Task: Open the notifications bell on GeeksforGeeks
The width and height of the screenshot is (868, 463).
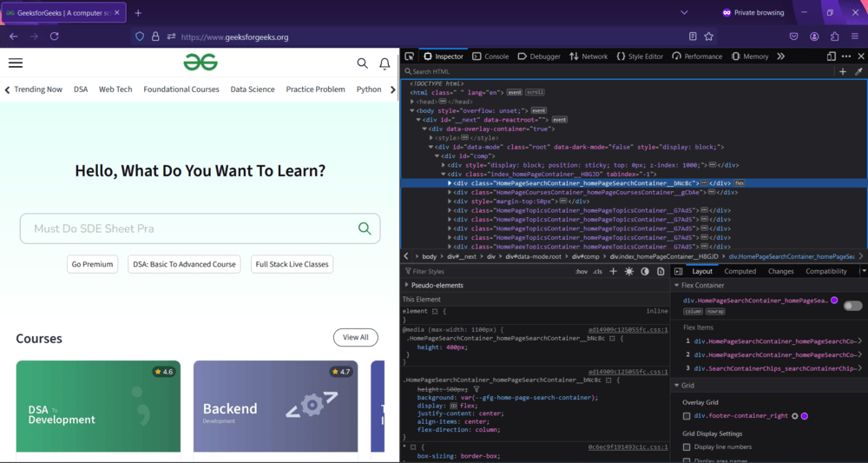Action: click(x=385, y=63)
